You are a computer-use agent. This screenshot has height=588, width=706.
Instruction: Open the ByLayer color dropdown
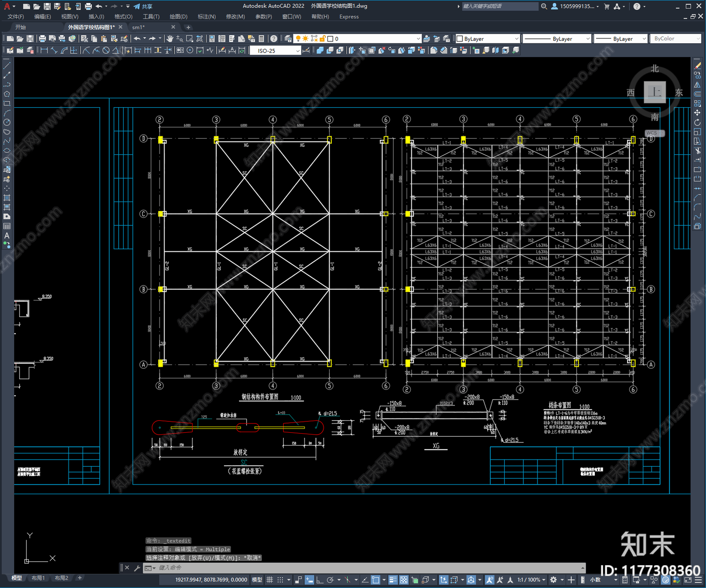point(488,39)
